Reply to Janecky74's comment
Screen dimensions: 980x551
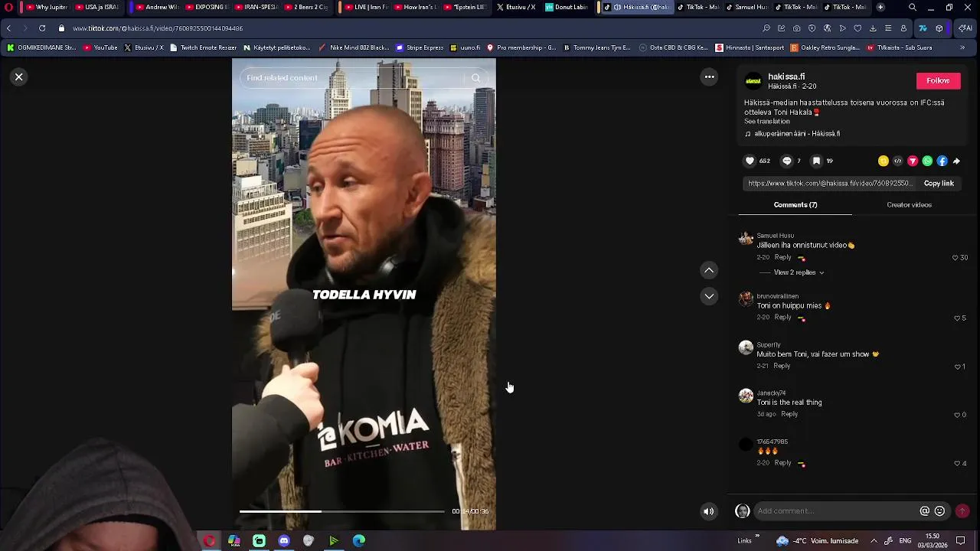[x=789, y=414]
